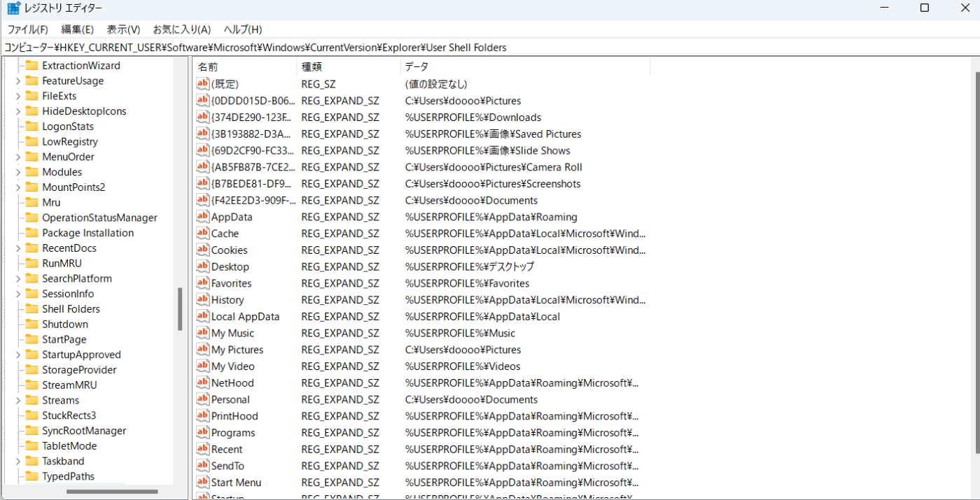Click the folder icon of TypedPaths key

[x=31, y=476]
